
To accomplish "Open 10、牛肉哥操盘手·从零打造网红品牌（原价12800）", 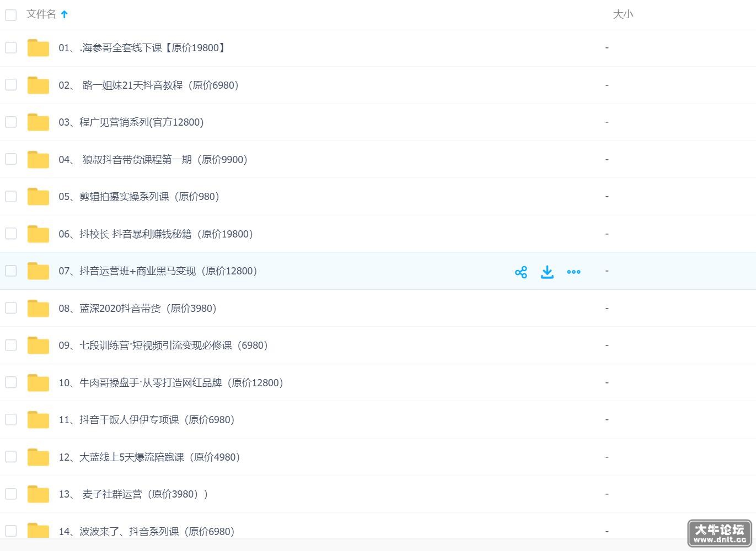I will pyautogui.click(x=171, y=383).
